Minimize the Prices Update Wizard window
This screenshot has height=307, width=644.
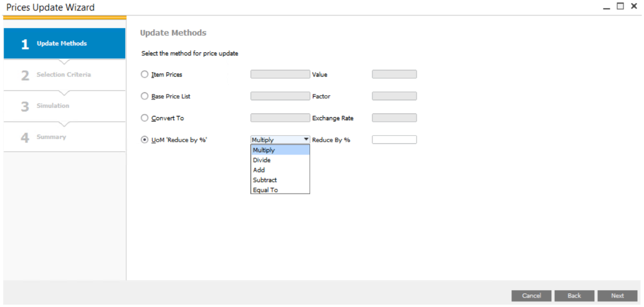point(607,6)
